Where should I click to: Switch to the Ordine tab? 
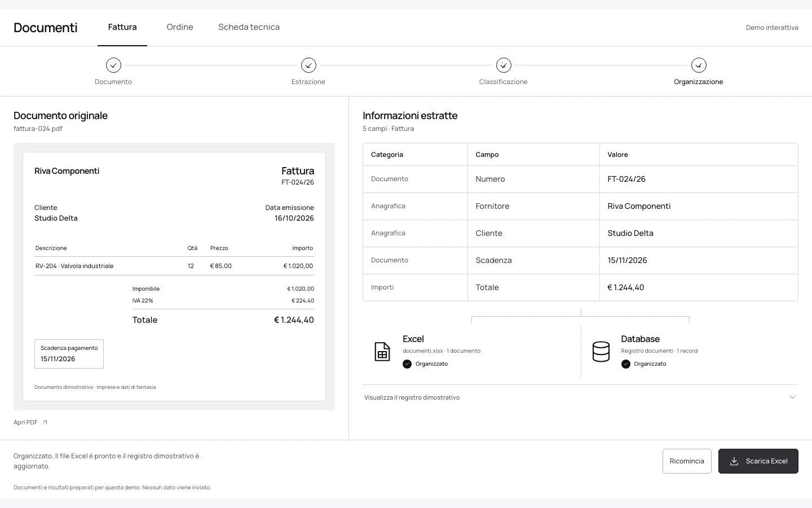tap(180, 27)
